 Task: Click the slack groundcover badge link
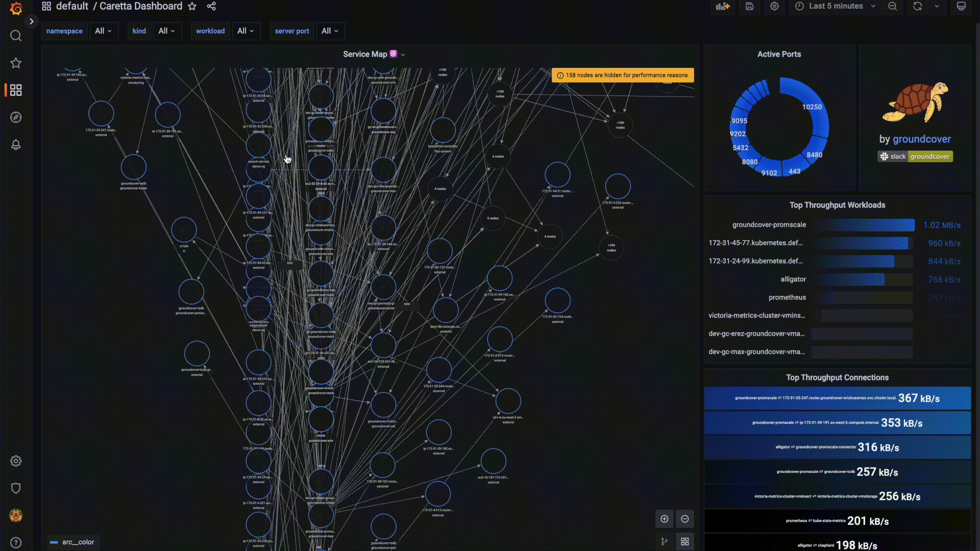pyautogui.click(x=915, y=157)
